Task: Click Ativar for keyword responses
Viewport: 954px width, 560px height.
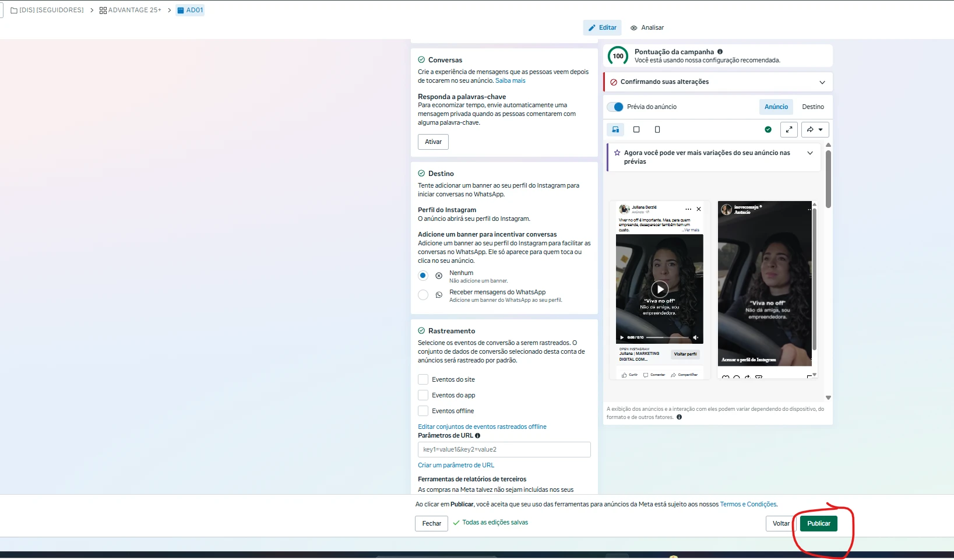Action: [433, 142]
